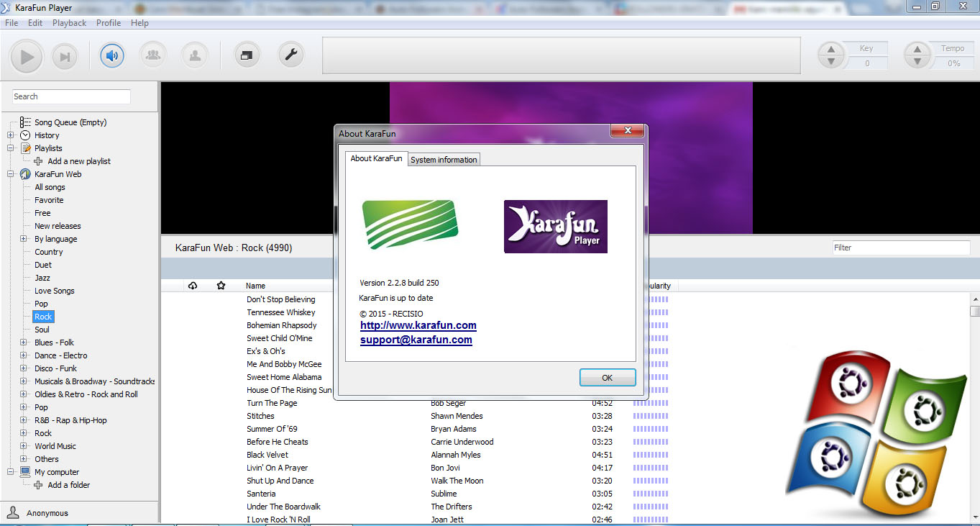Expand the History tree node
Image resolution: width=980 pixels, height=526 pixels.
(11, 135)
